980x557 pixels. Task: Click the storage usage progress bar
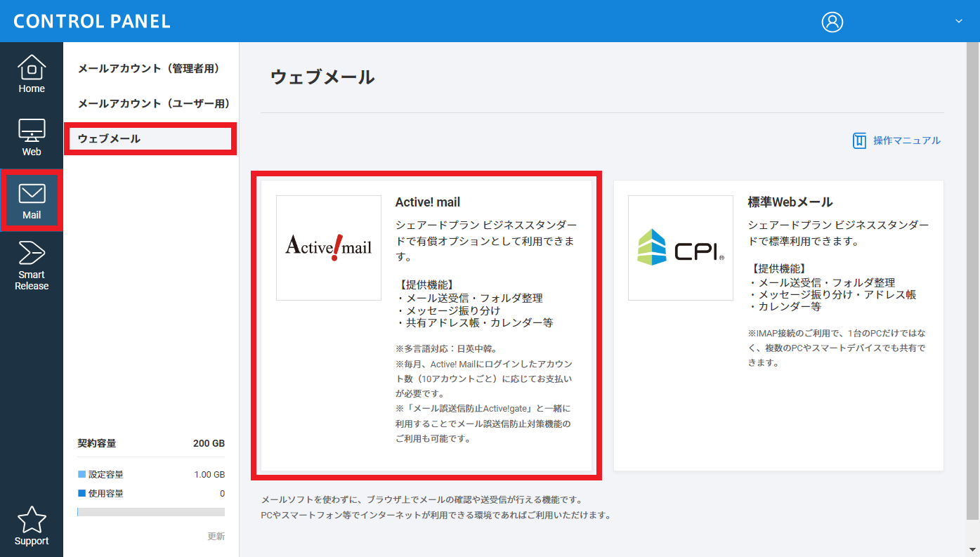[x=151, y=512]
